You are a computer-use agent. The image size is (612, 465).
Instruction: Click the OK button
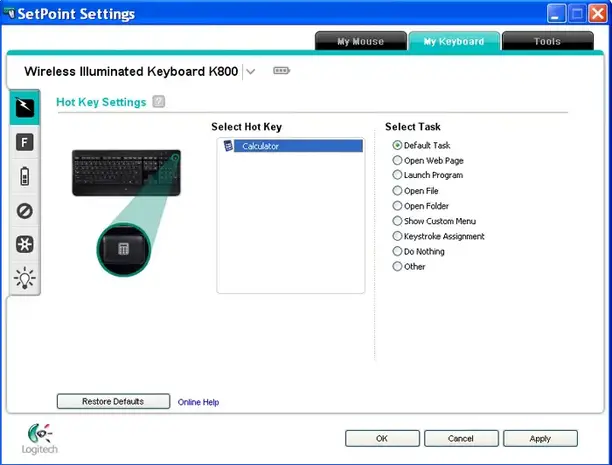[382, 438]
